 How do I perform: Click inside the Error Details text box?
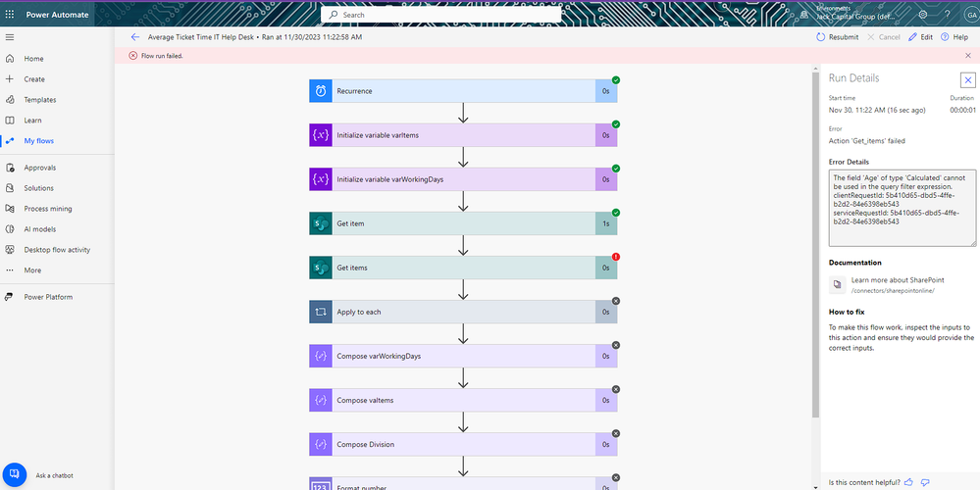(x=903, y=208)
